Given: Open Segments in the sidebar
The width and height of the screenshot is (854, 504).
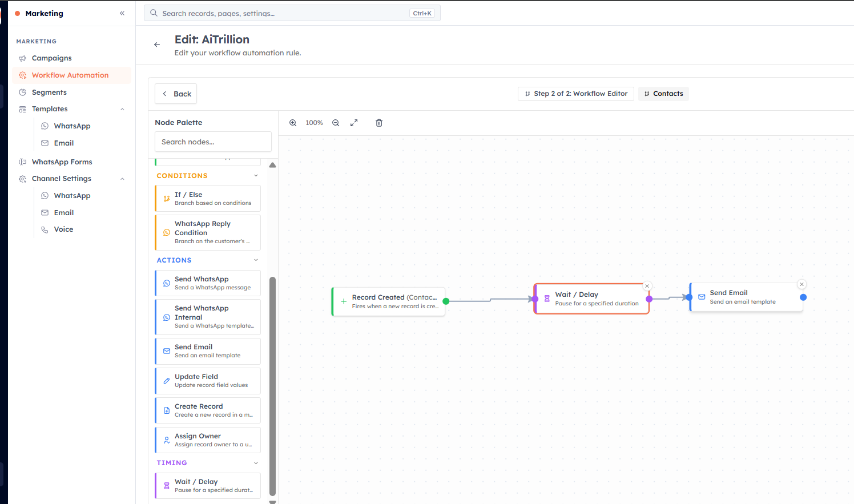Looking at the screenshot, I should [x=71, y=92].
